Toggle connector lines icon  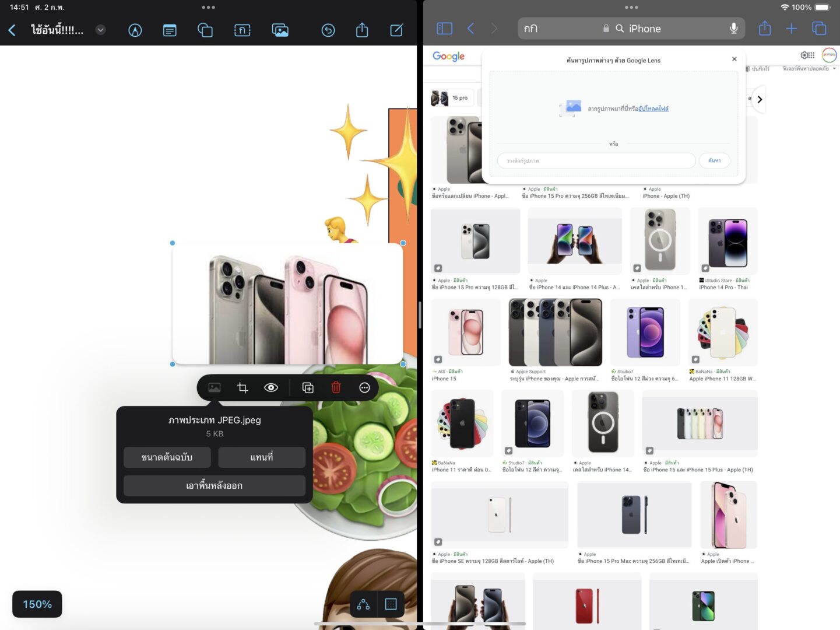coord(363,604)
